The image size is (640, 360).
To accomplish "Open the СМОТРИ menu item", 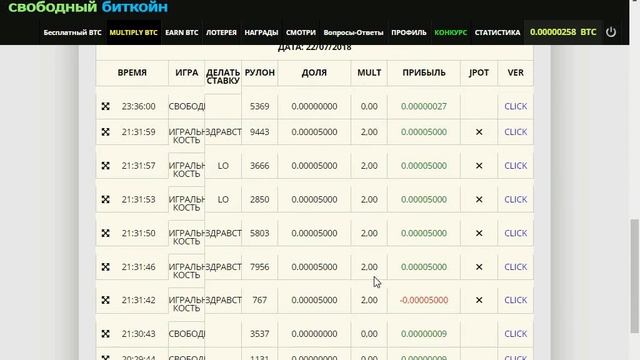I will (x=301, y=32).
